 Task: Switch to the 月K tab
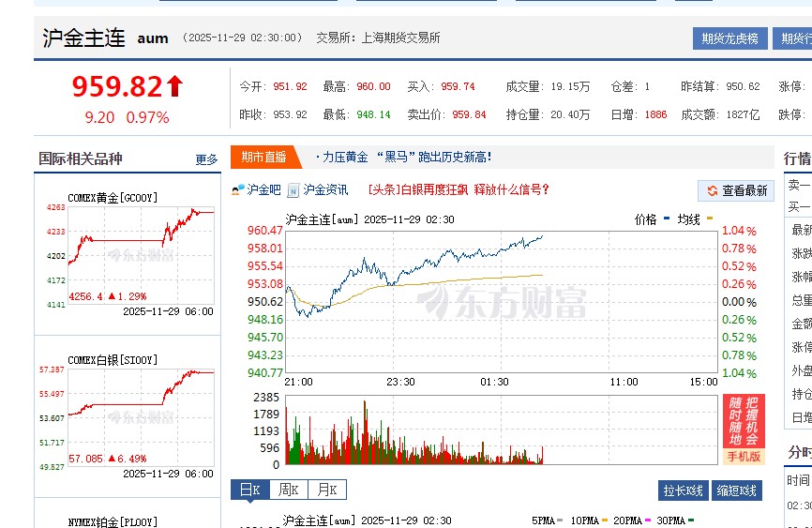point(327,490)
